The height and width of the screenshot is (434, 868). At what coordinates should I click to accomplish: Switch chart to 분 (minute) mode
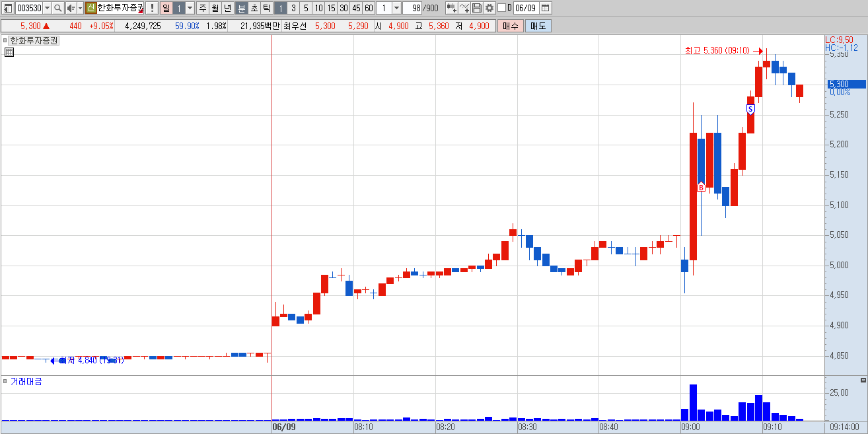241,8
